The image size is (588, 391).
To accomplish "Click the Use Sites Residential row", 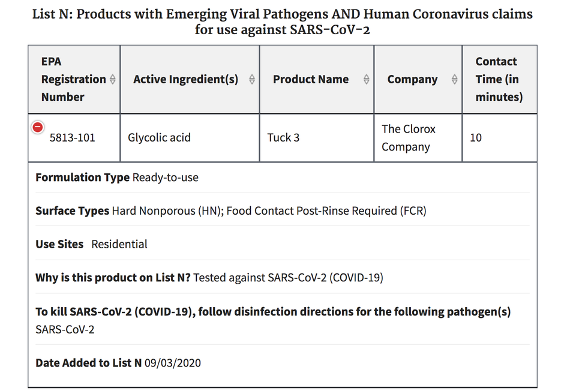I will pyautogui.click(x=283, y=244).
